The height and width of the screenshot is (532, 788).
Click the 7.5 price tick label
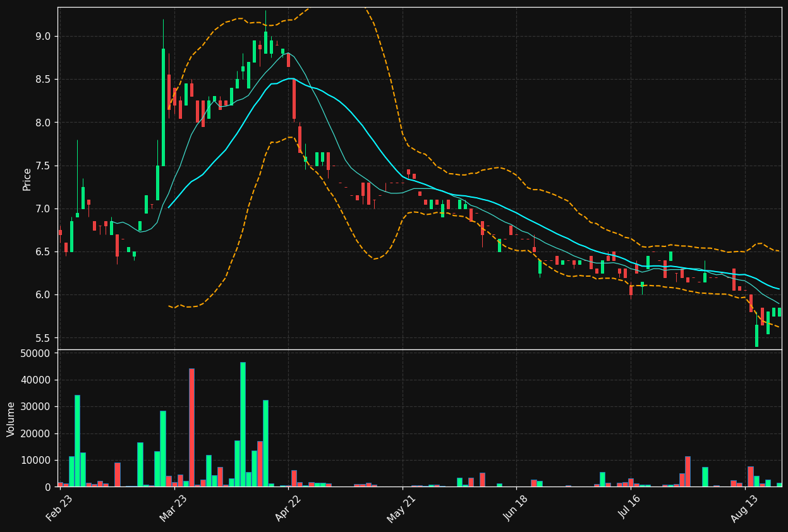(x=43, y=166)
